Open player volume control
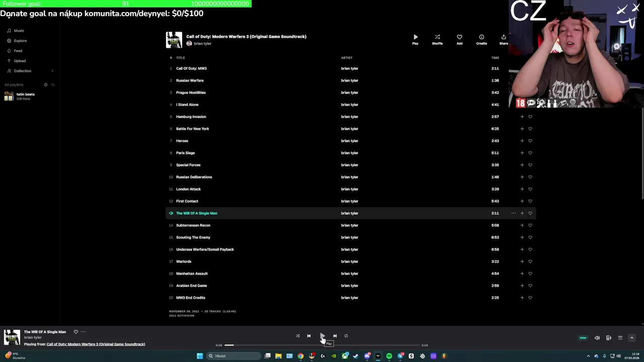The width and height of the screenshot is (644, 362). pyautogui.click(x=597, y=338)
